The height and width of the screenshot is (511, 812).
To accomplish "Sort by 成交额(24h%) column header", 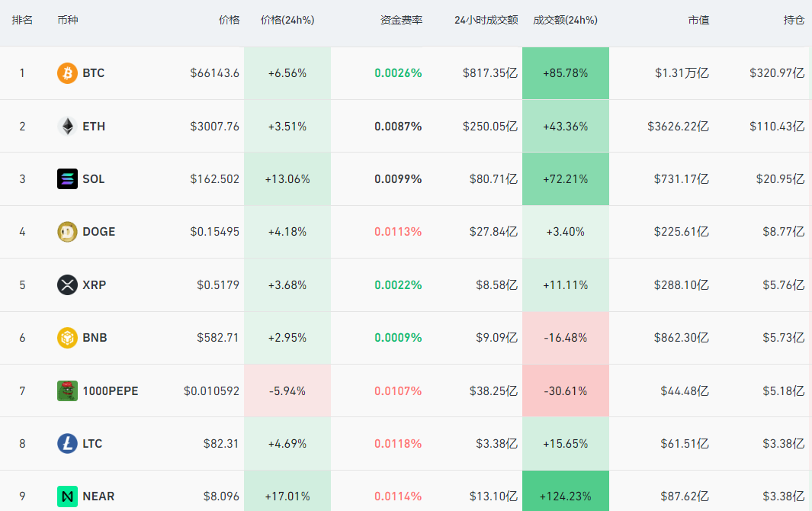I will coord(566,20).
